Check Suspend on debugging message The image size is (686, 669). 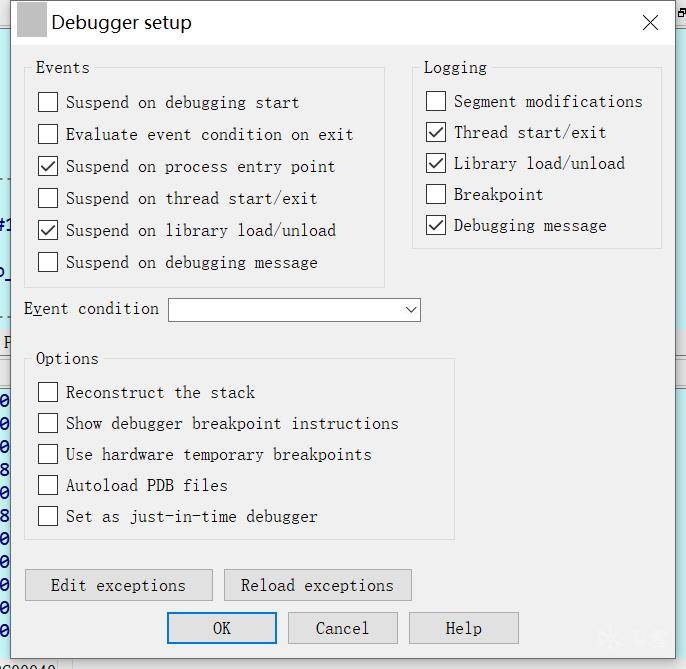pyautogui.click(x=48, y=262)
